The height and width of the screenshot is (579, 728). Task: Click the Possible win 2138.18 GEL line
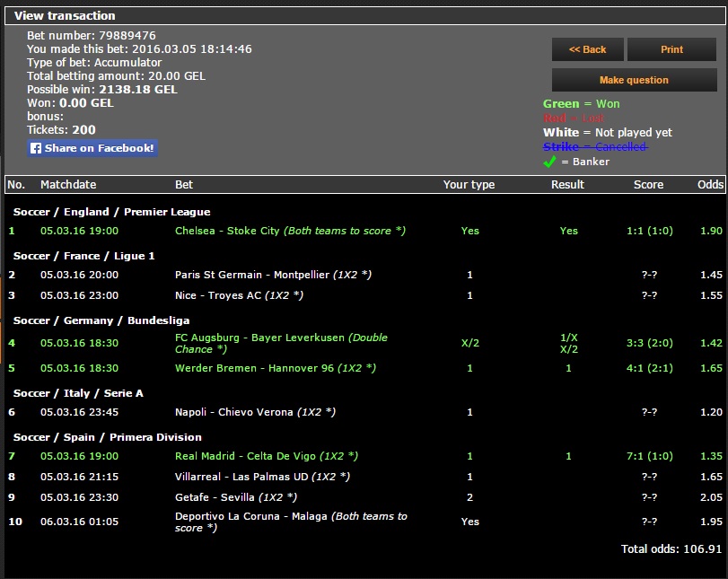(x=102, y=90)
